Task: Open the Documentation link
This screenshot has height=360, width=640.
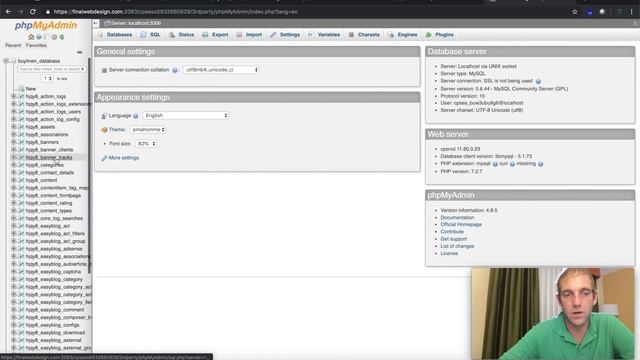Action: coord(457,218)
